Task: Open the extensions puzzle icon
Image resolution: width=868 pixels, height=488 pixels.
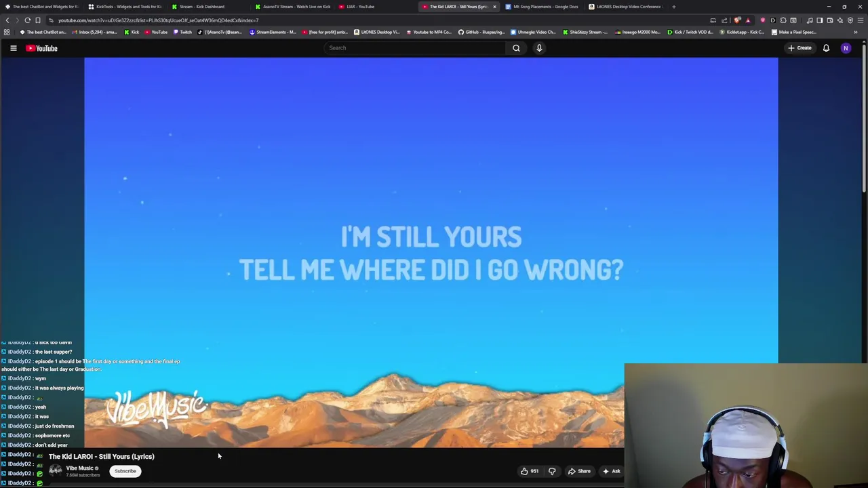Action: pos(783,20)
